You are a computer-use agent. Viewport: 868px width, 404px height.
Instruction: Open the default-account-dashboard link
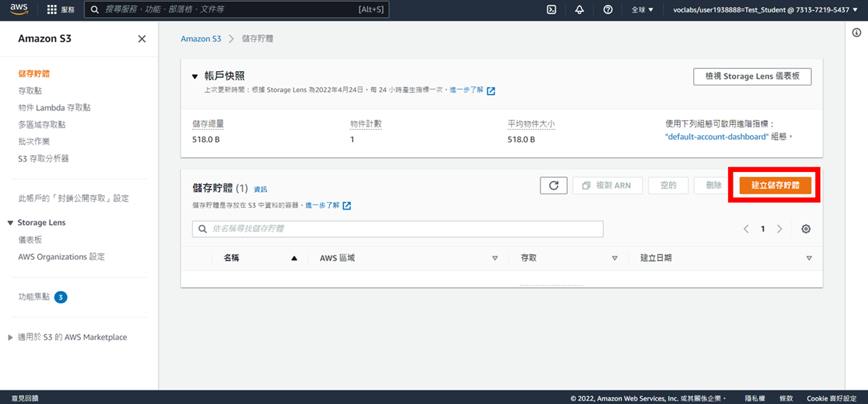point(717,137)
